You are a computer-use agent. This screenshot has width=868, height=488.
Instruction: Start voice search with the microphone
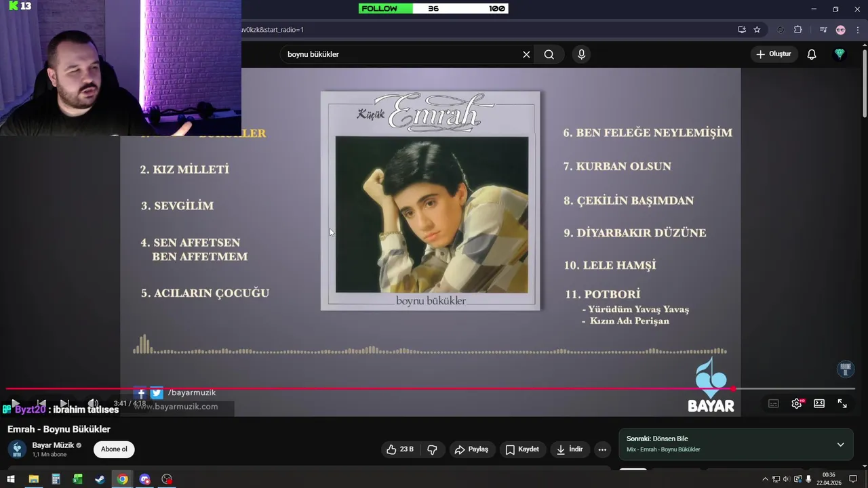click(581, 54)
